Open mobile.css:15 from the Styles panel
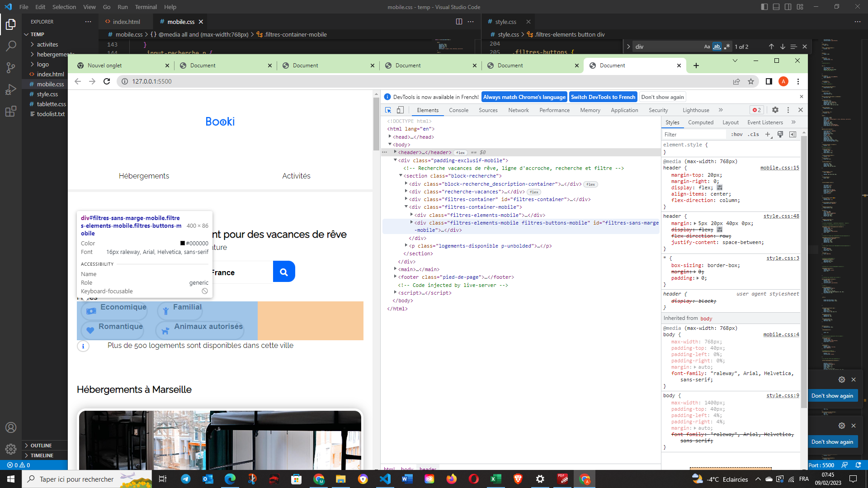 (779, 168)
